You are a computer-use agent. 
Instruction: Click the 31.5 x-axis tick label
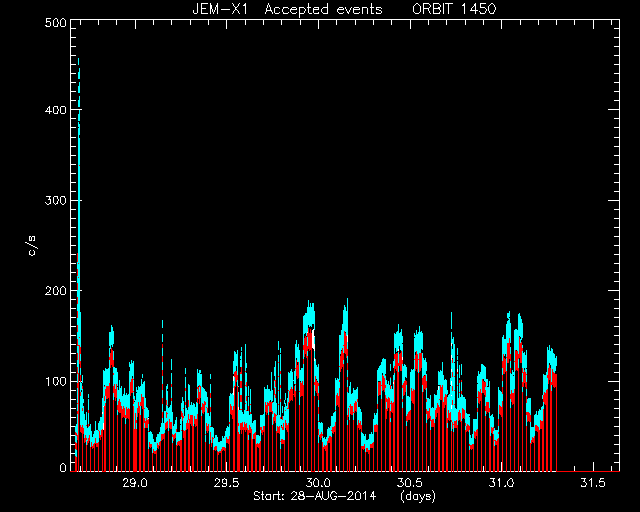tap(593, 483)
